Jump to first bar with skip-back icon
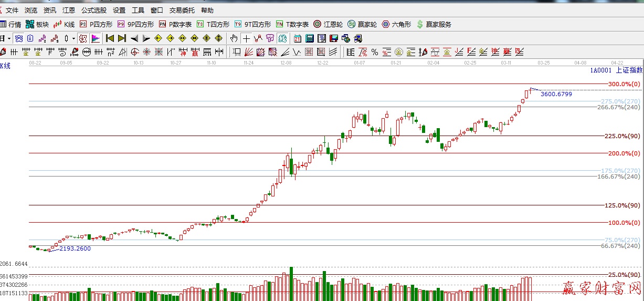 point(110,38)
